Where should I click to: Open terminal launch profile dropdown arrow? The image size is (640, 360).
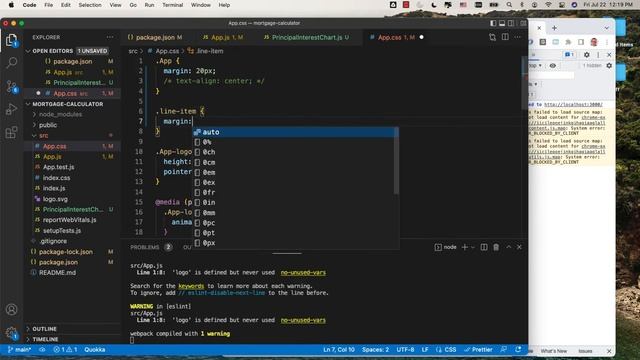pos(473,247)
